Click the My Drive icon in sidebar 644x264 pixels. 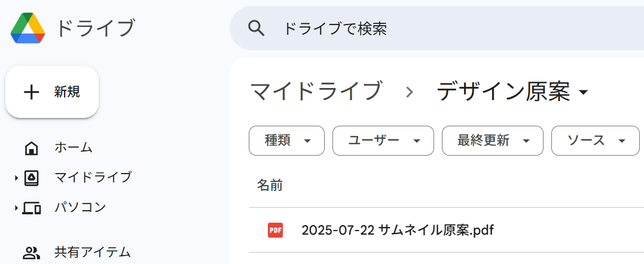tap(31, 177)
